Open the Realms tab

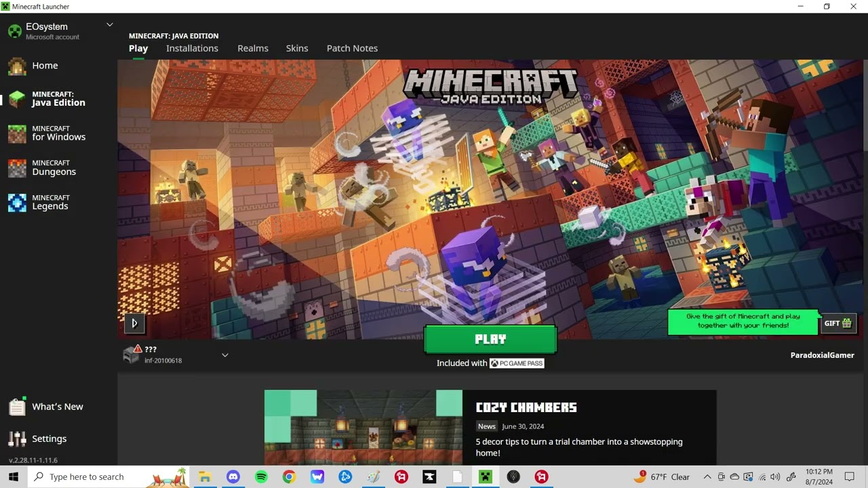[x=253, y=48]
